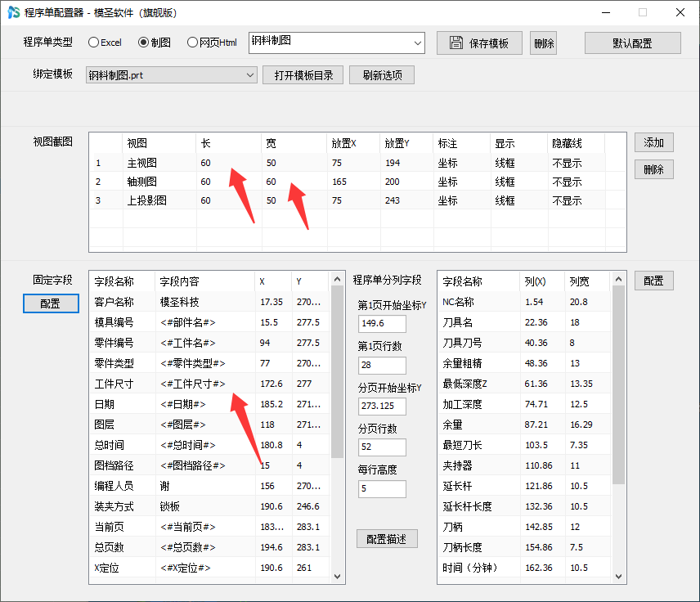Click the fixed fields table scroll-down arrow
Viewport: 700px width, 602px height.
338,577
